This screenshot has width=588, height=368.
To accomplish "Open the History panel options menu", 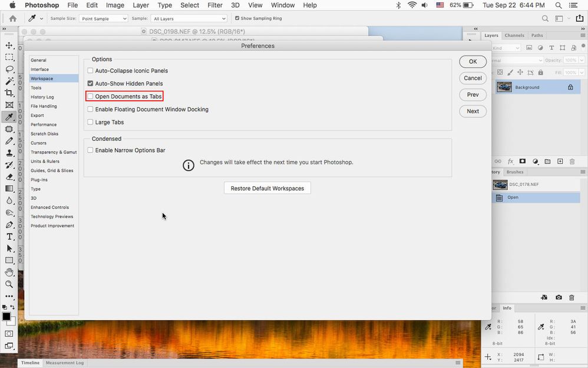I will (x=583, y=172).
